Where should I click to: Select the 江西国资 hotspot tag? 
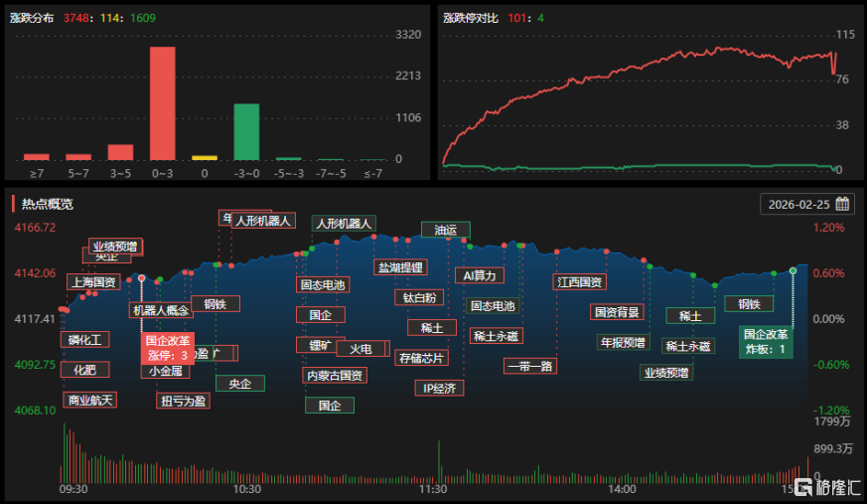580,282
